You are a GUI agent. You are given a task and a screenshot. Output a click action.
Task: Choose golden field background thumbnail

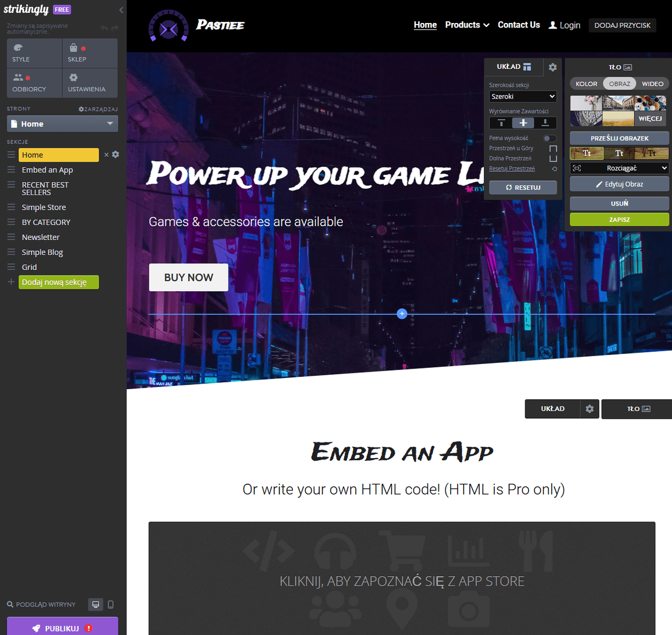pyautogui.click(x=618, y=118)
